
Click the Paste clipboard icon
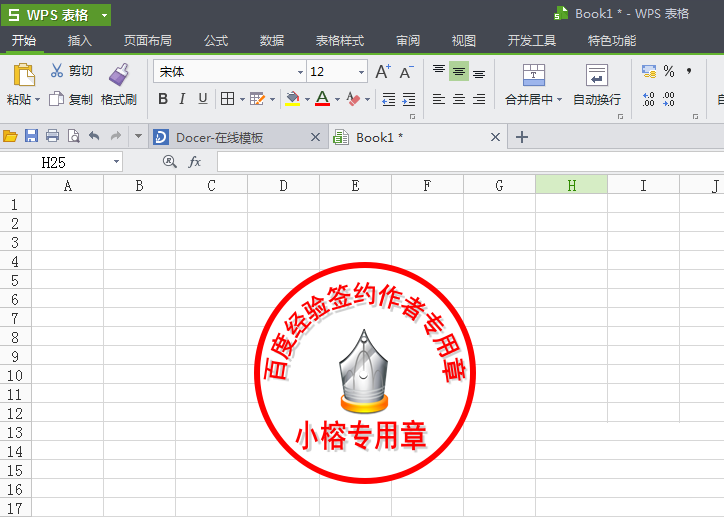click(24, 75)
